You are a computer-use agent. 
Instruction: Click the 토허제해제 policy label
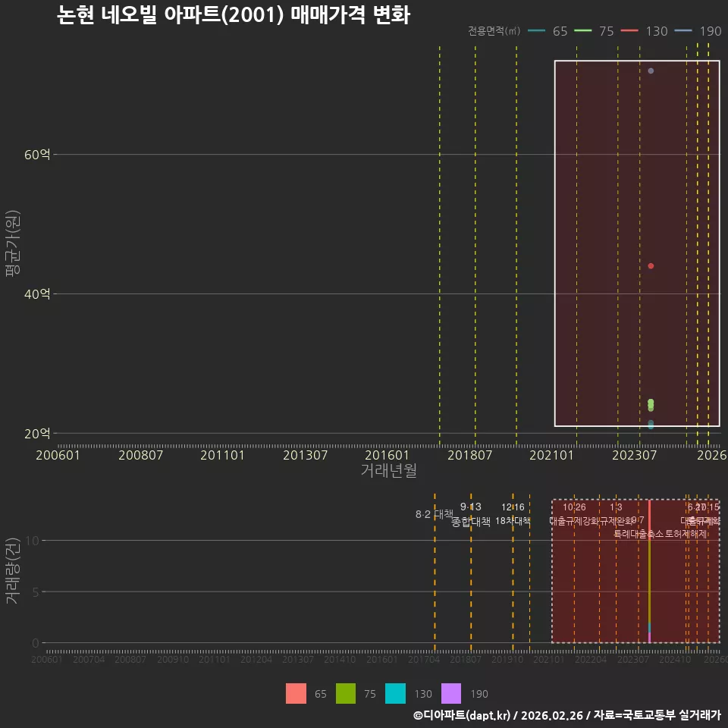click(686, 534)
